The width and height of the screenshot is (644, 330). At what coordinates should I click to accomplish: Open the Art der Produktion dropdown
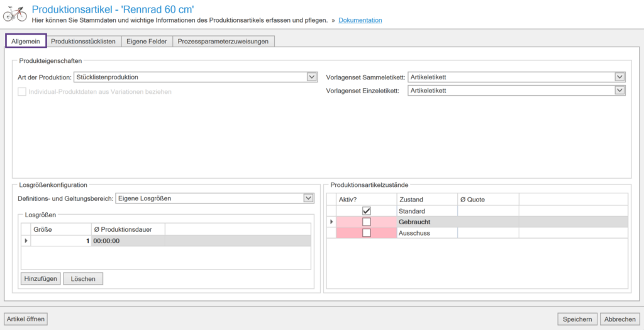coord(311,77)
